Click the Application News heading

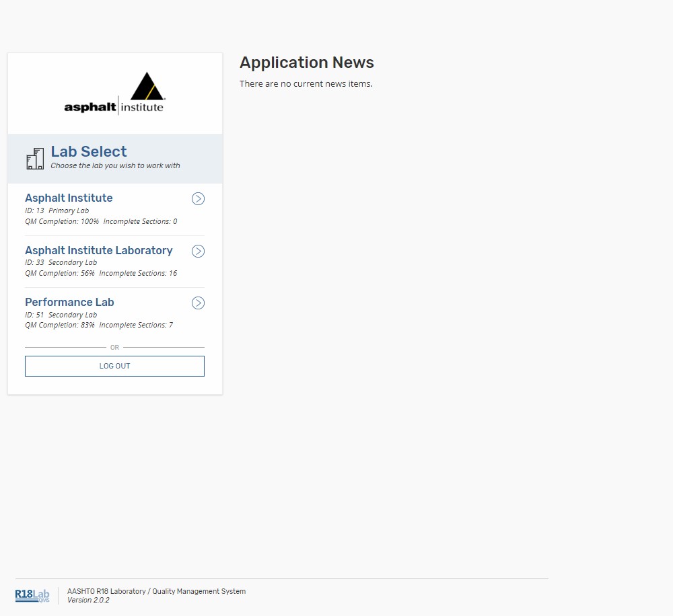click(307, 63)
